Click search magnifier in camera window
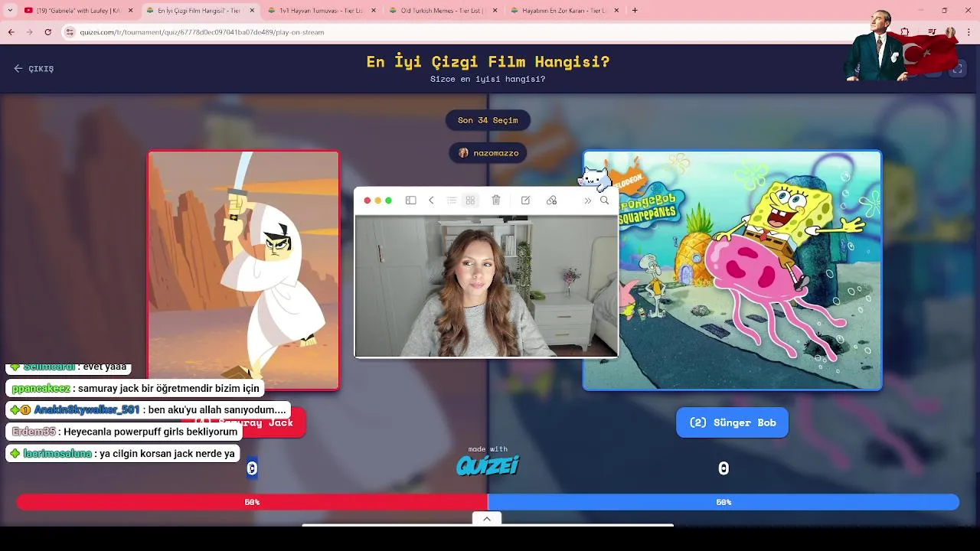The image size is (980, 551). tap(605, 201)
